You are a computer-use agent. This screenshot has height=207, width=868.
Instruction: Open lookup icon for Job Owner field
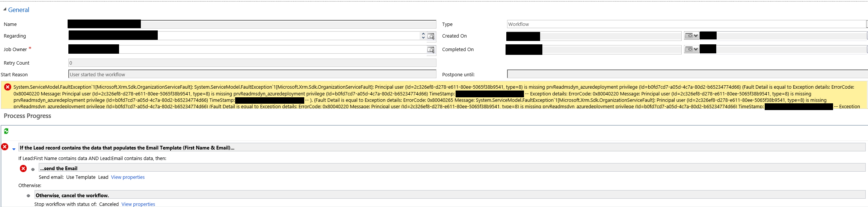431,50
